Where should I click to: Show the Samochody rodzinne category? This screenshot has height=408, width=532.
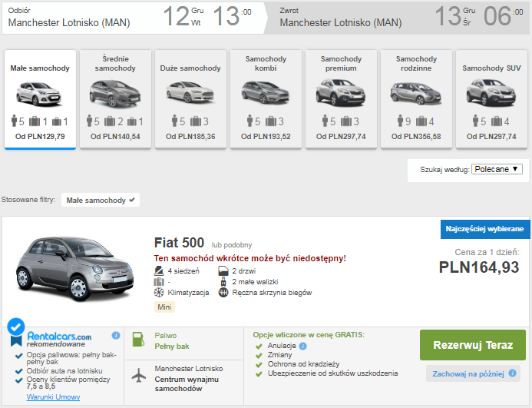(416, 100)
